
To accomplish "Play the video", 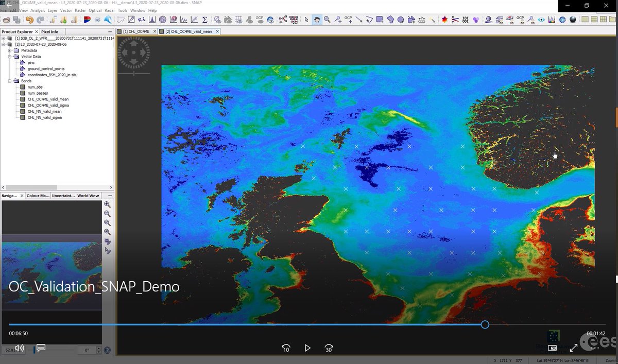I will point(307,348).
